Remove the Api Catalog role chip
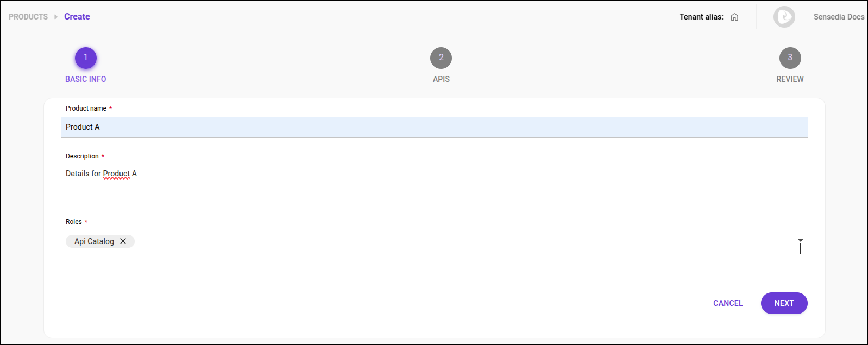Screen dimensions: 868x345 pyautogui.click(x=123, y=241)
